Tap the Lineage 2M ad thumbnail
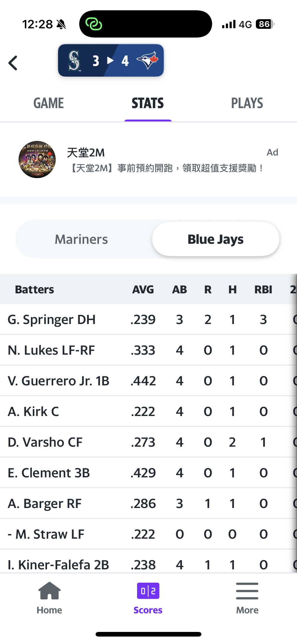This screenshot has height=644, width=297. tap(37, 160)
